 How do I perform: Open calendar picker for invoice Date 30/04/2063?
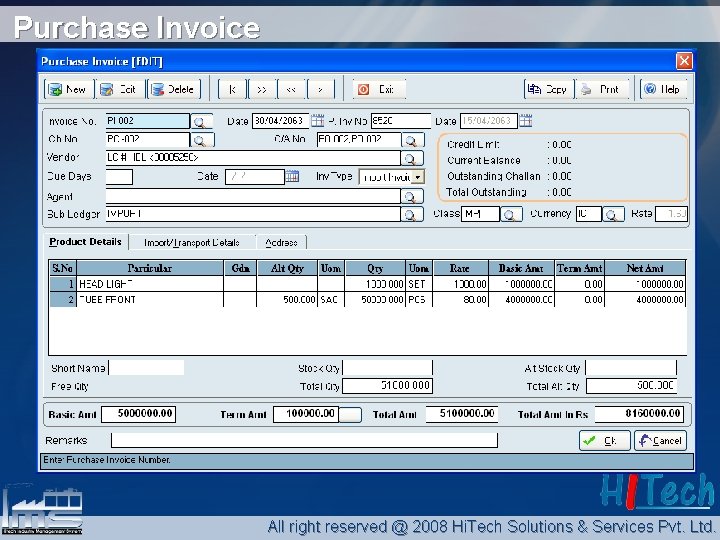[x=317, y=121]
